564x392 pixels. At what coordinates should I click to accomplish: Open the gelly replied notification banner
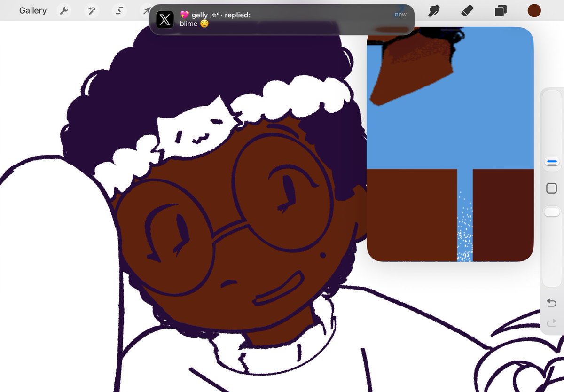(x=282, y=19)
